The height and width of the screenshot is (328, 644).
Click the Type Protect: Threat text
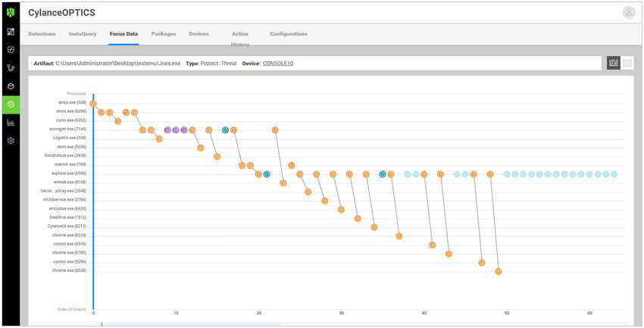[211, 64]
